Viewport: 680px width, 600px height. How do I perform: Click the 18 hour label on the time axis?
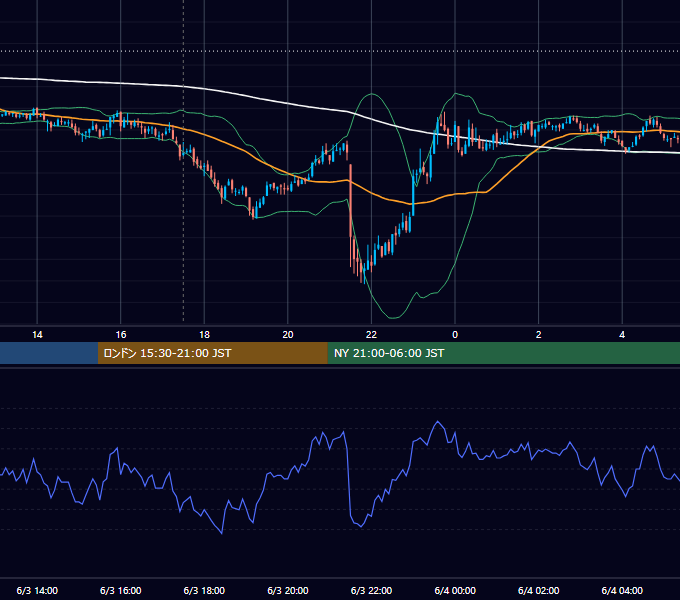pos(204,335)
